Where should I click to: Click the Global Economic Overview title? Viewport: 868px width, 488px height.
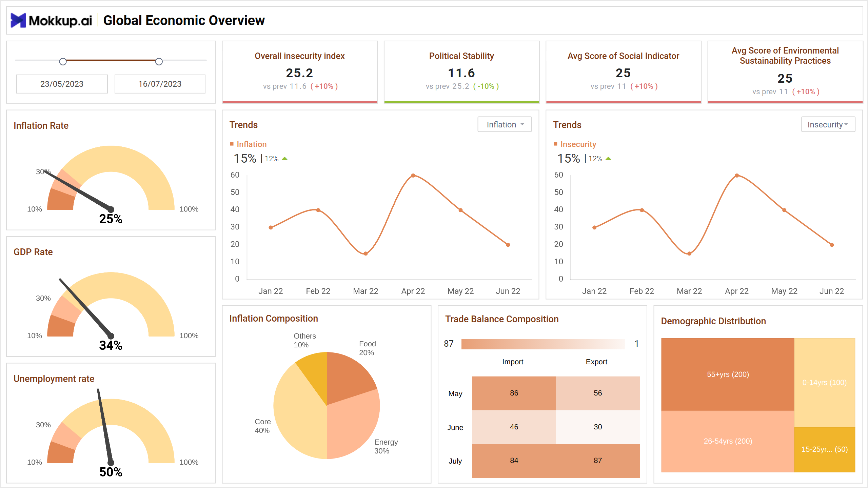pos(184,20)
